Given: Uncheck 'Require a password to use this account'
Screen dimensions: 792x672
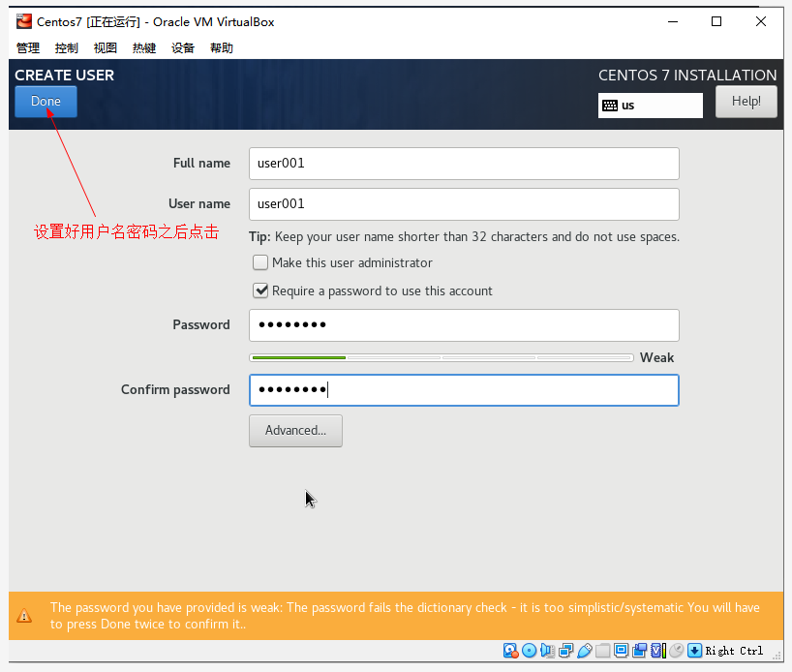Looking at the screenshot, I should tap(260, 290).
